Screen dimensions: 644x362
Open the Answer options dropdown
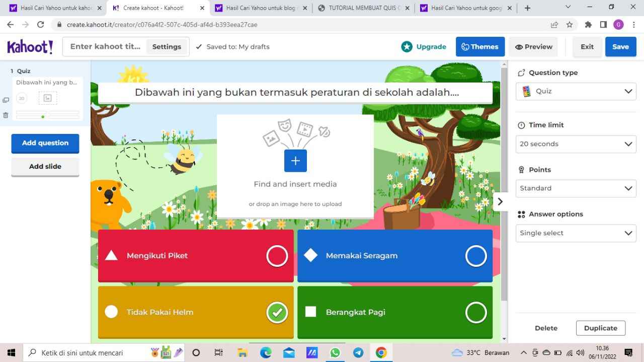point(576,233)
